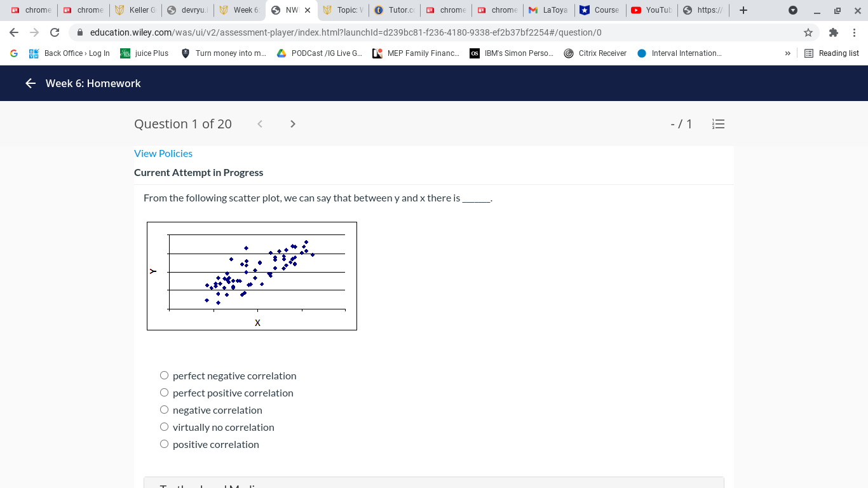Viewport: 868px width, 488px height.
Task: Open IBM's Simon Perso bookmark
Action: [x=512, y=53]
